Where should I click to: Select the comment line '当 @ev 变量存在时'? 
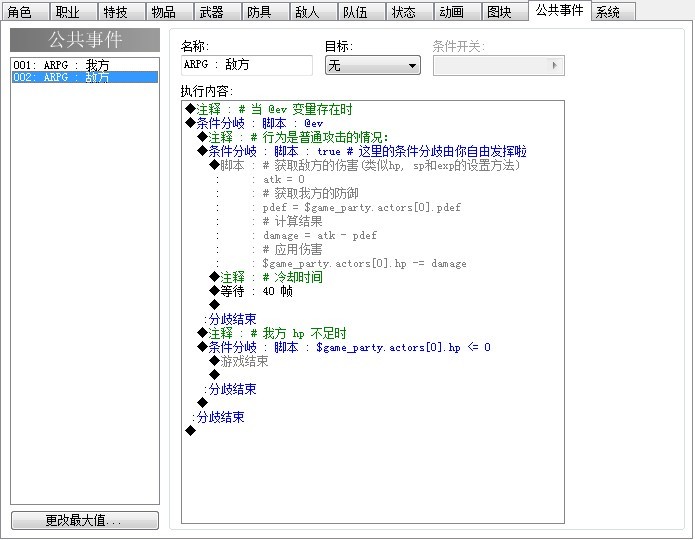tap(269, 109)
